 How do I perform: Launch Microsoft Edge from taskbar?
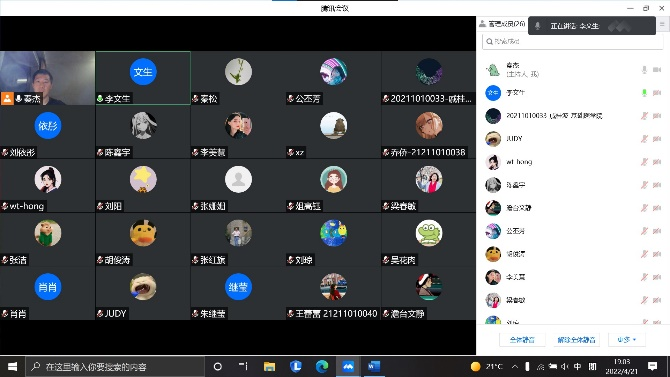pos(322,367)
